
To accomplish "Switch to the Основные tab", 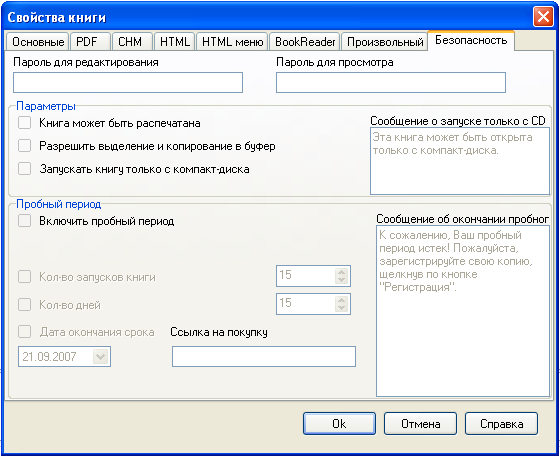I will point(38,42).
